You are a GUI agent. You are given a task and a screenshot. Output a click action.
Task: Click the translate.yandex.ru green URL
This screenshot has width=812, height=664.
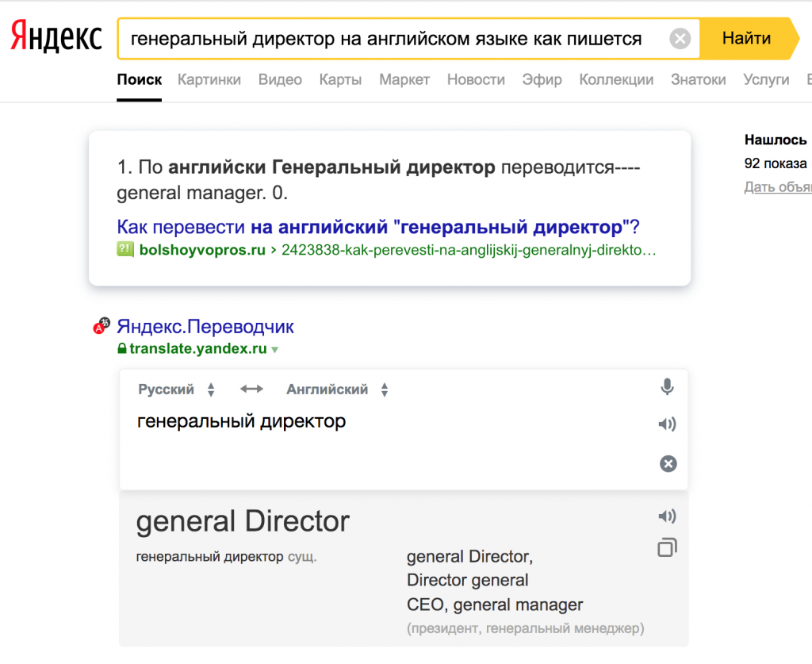tap(197, 348)
